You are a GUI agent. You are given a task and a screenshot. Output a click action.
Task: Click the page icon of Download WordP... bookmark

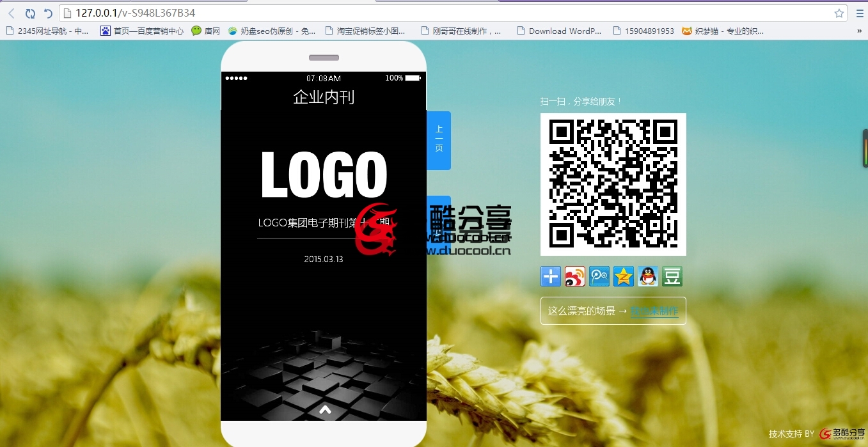521,31
